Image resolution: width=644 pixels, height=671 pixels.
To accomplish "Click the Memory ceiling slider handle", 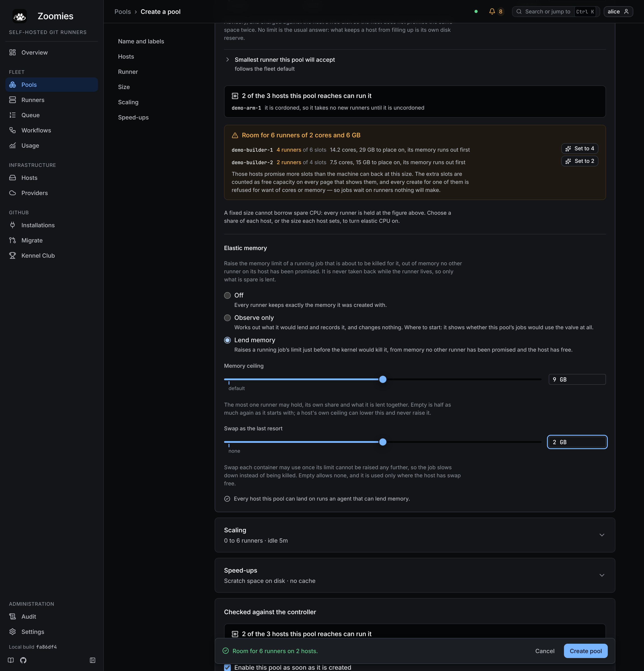I will pyautogui.click(x=383, y=379).
